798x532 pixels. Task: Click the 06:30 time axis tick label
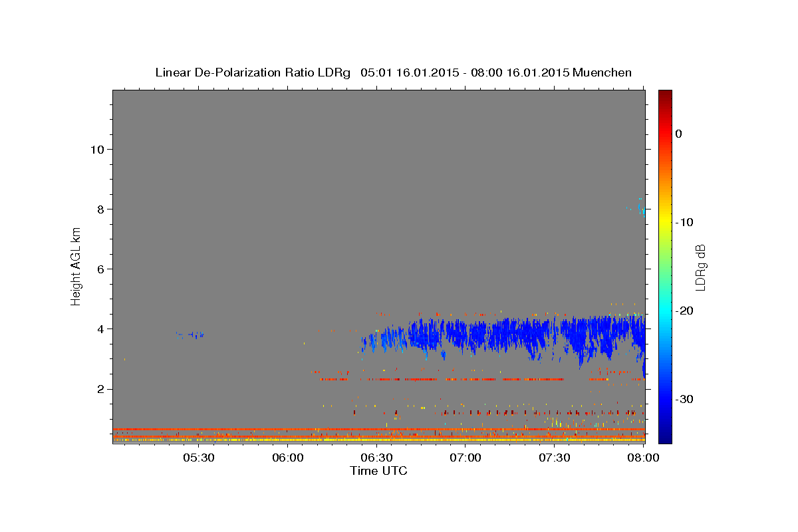pyautogui.click(x=376, y=458)
